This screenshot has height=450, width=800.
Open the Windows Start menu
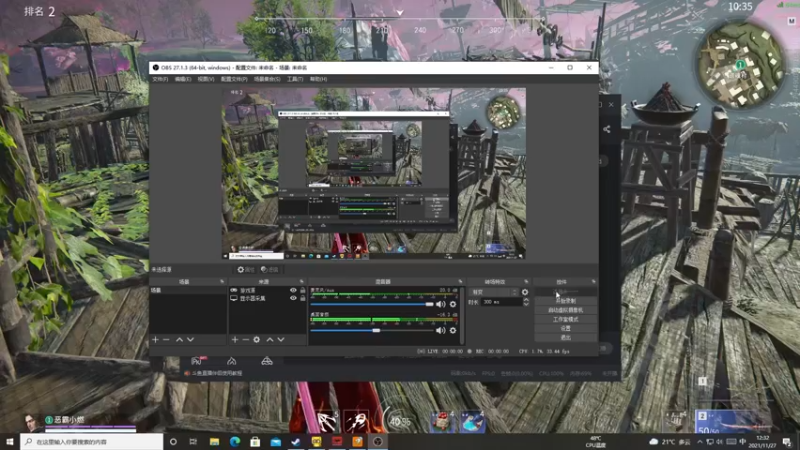tap(10, 442)
